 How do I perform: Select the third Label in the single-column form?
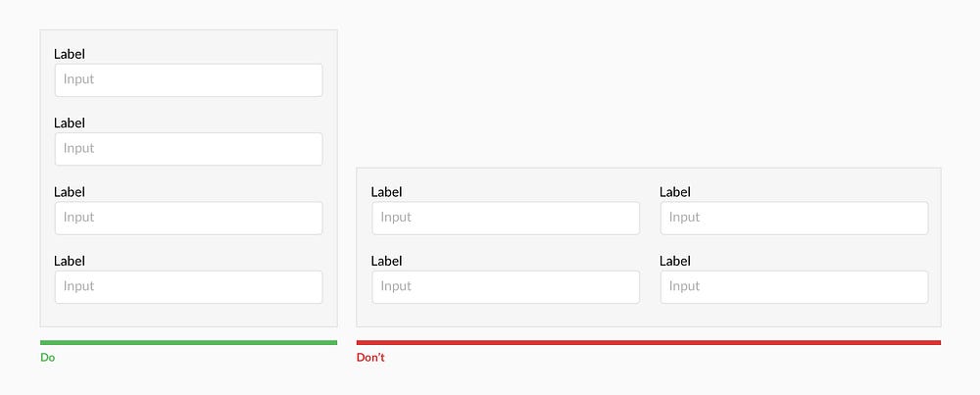point(70,192)
